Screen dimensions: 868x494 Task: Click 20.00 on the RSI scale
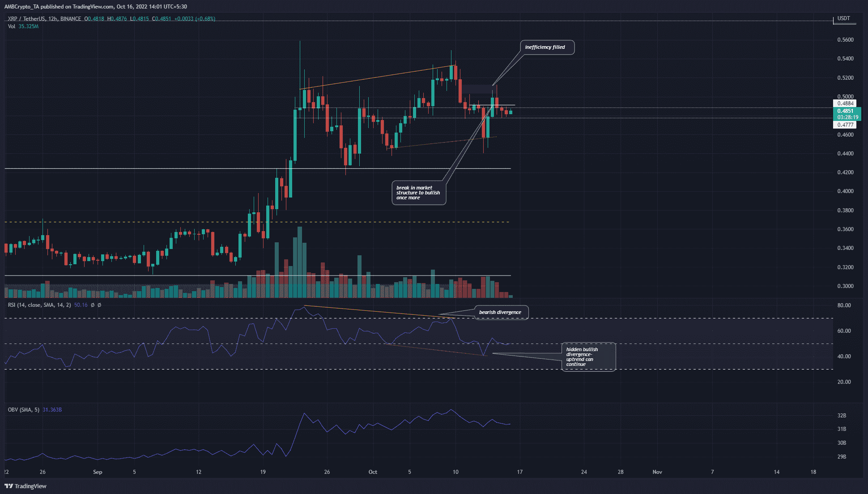click(x=844, y=382)
